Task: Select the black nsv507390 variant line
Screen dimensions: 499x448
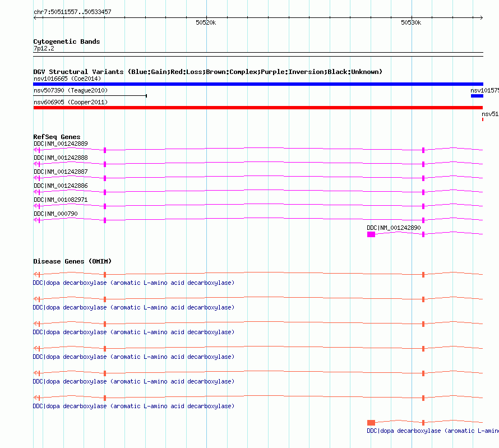Action: point(90,95)
